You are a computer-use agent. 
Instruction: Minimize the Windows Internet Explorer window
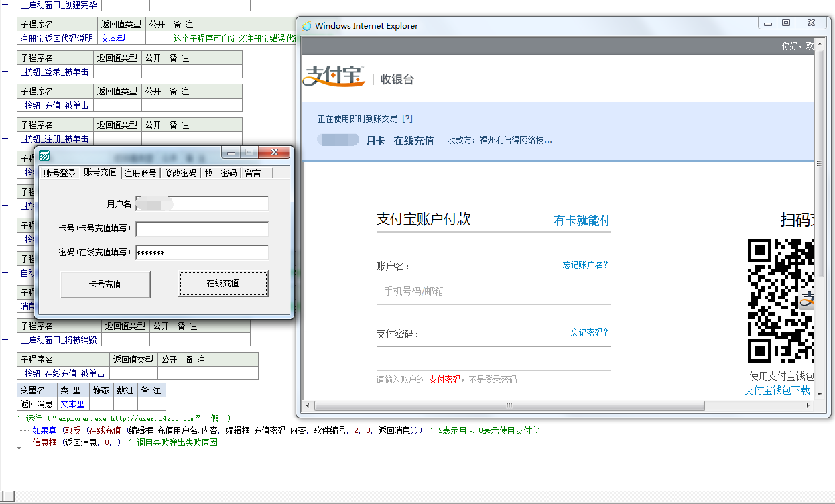click(768, 23)
